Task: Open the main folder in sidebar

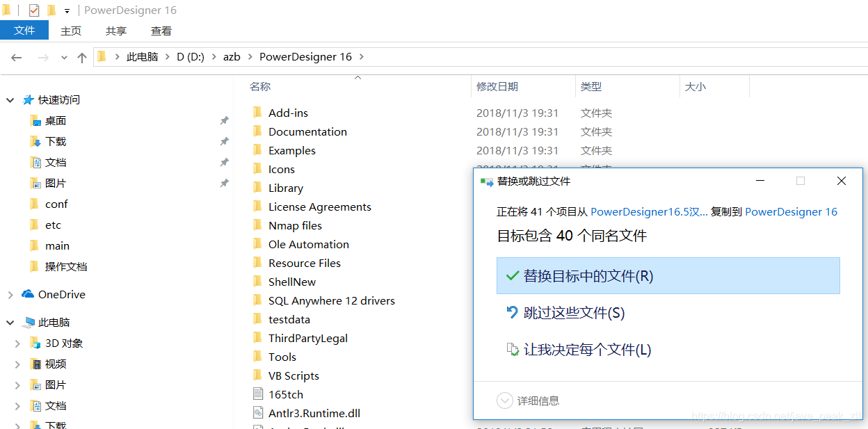Action: point(57,246)
